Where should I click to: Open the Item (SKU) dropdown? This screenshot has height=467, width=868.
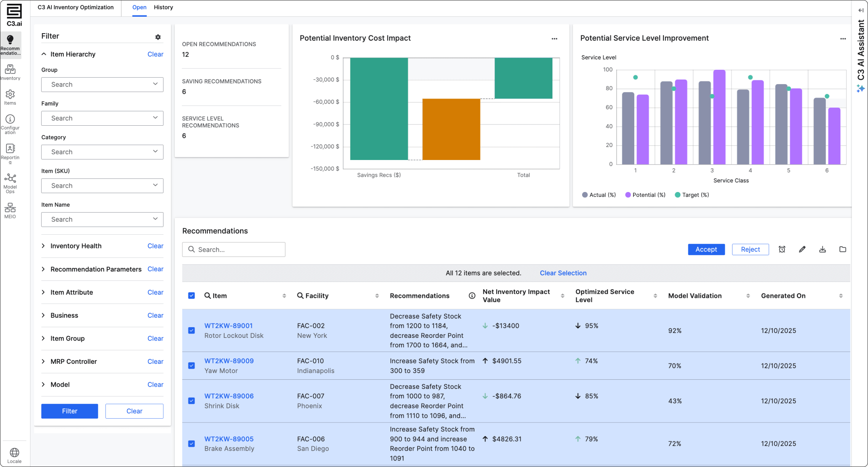[102, 186]
